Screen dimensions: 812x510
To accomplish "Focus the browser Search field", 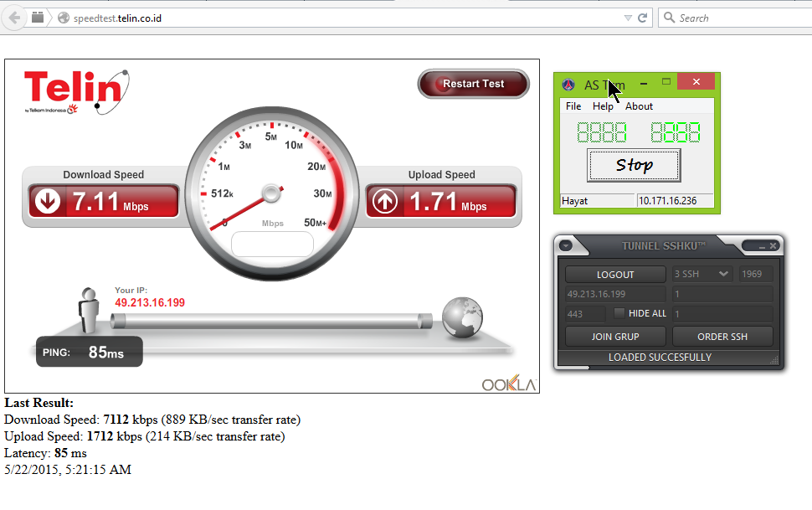I will pos(735,18).
